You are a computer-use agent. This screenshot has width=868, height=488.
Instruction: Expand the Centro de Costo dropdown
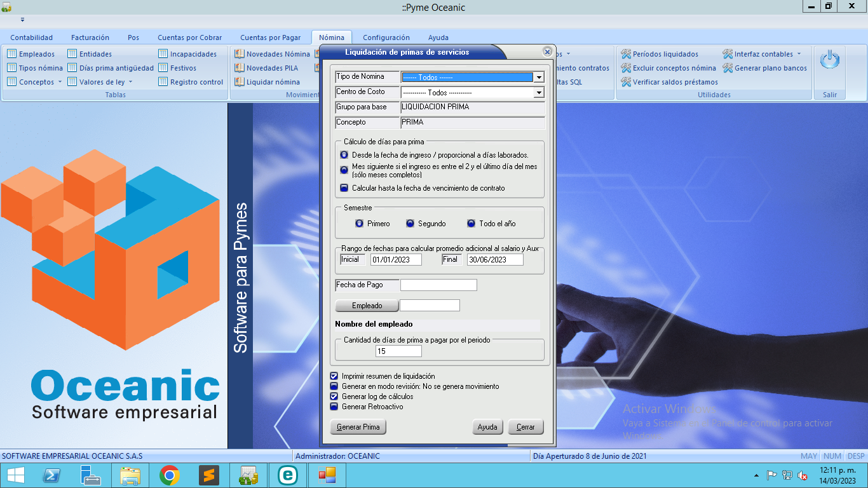pyautogui.click(x=539, y=93)
